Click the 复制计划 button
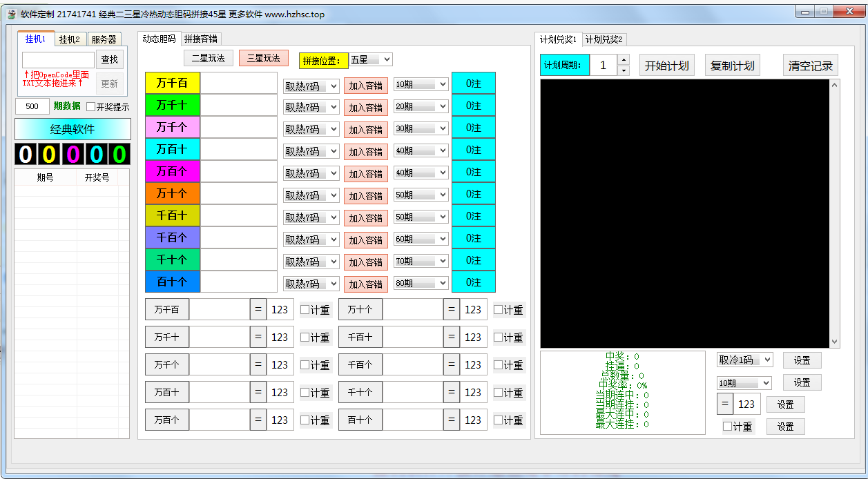Image resolution: width=868 pixels, height=479 pixels. point(733,66)
